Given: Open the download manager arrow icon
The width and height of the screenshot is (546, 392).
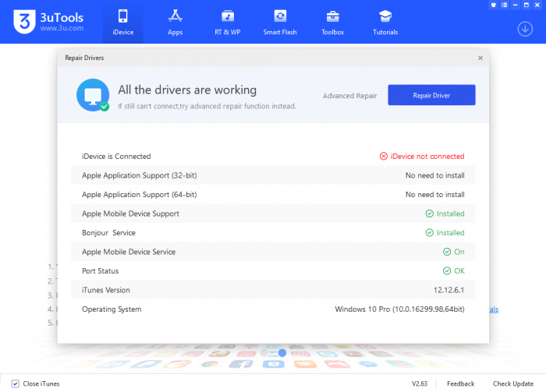Looking at the screenshot, I should coord(525,29).
